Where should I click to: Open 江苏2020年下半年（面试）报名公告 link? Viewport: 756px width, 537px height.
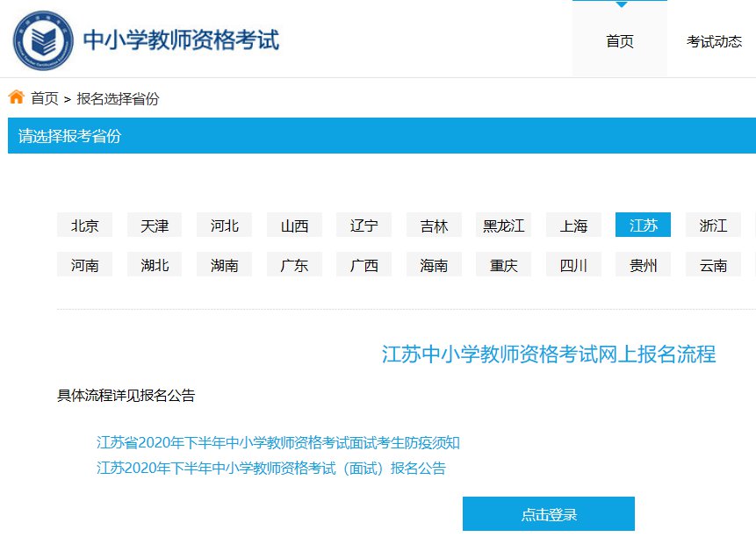(x=271, y=469)
